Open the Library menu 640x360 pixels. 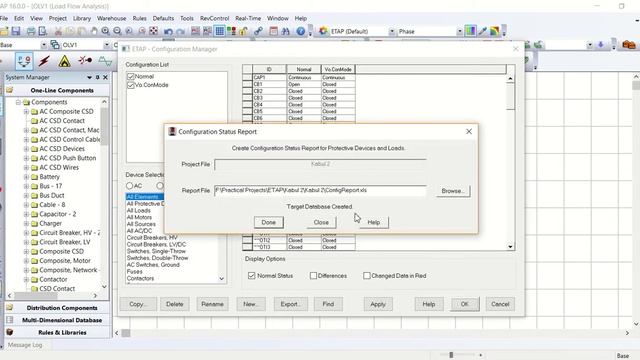[x=82, y=18]
